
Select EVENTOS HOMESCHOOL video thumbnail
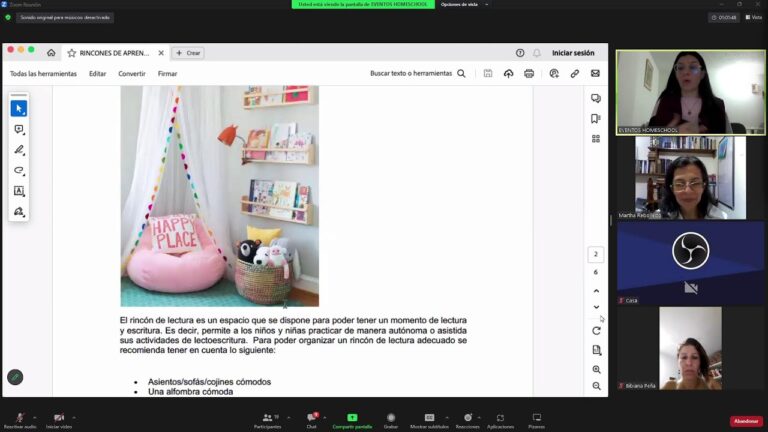click(x=691, y=92)
